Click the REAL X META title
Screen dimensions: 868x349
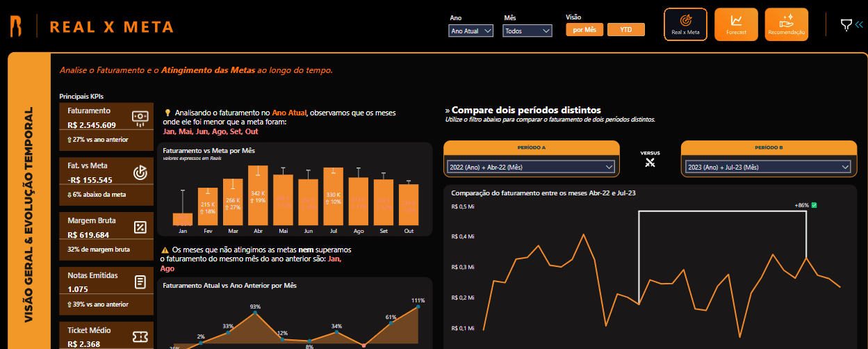pyautogui.click(x=112, y=27)
